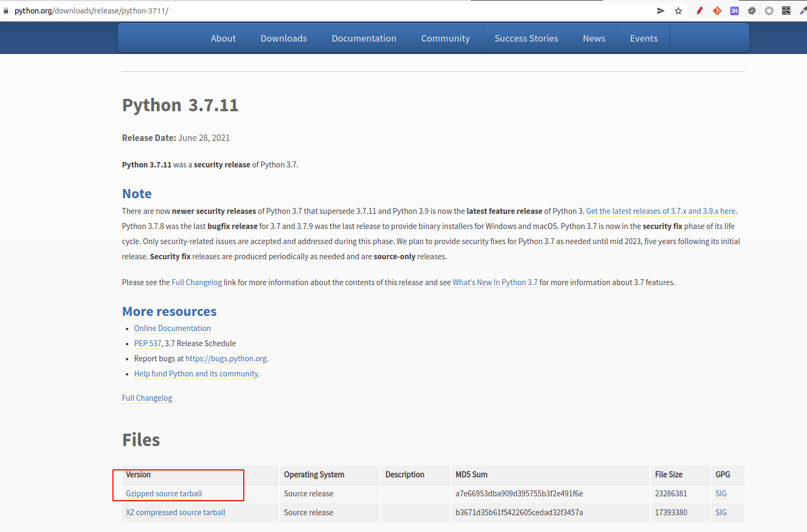Activate the eyedropper color picker extension
Image resolution: width=807 pixels, height=532 pixels.
803,11
